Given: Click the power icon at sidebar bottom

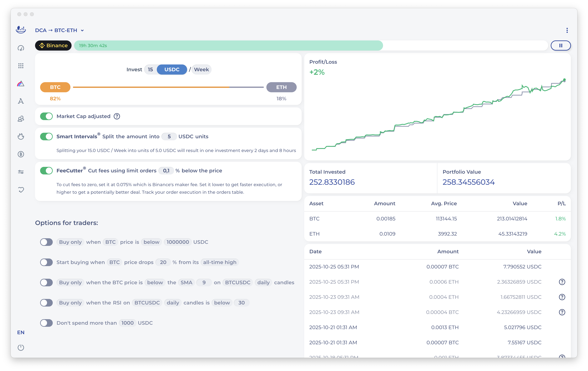Looking at the screenshot, I should (21, 347).
